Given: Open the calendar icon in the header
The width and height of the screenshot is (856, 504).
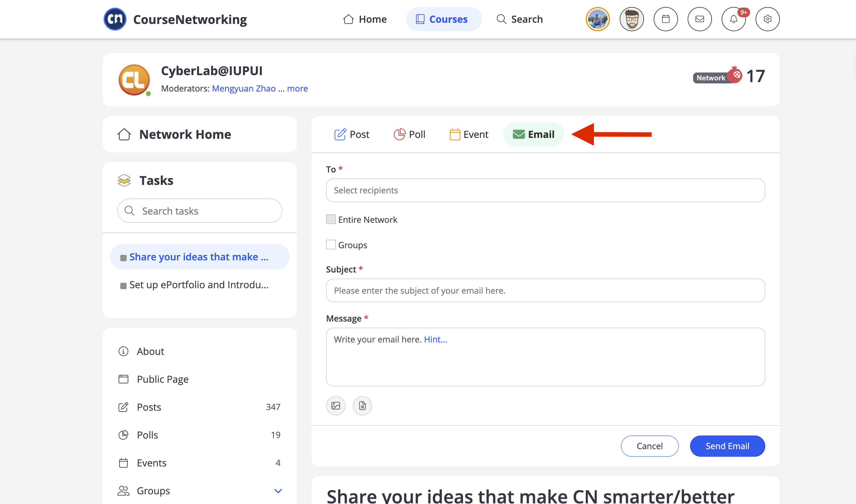Looking at the screenshot, I should [x=666, y=19].
